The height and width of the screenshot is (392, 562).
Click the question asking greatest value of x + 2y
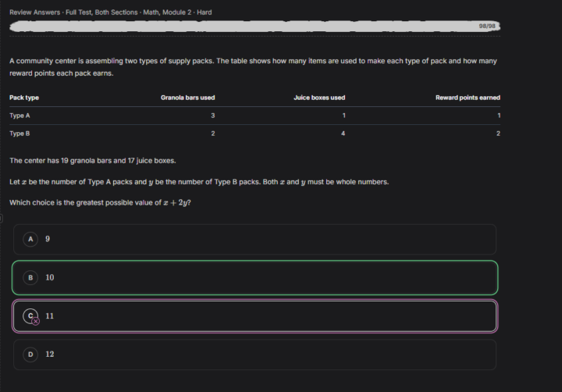point(100,202)
